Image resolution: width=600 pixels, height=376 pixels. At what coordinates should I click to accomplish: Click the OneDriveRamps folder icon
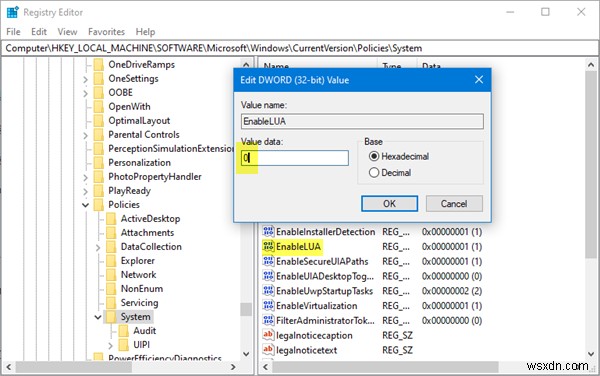click(99, 64)
